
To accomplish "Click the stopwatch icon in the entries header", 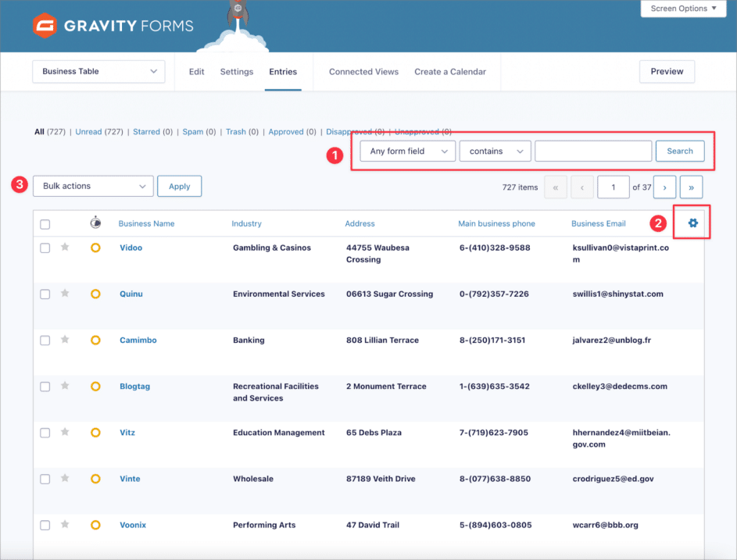I will tap(95, 222).
